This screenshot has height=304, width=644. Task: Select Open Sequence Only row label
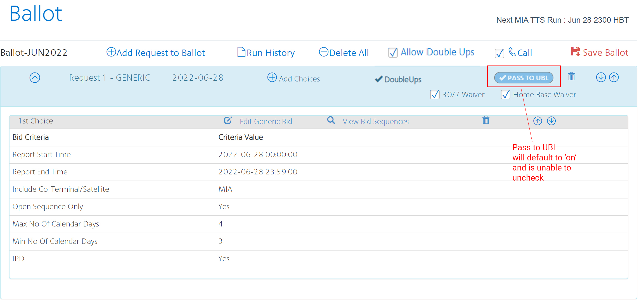coord(48,207)
